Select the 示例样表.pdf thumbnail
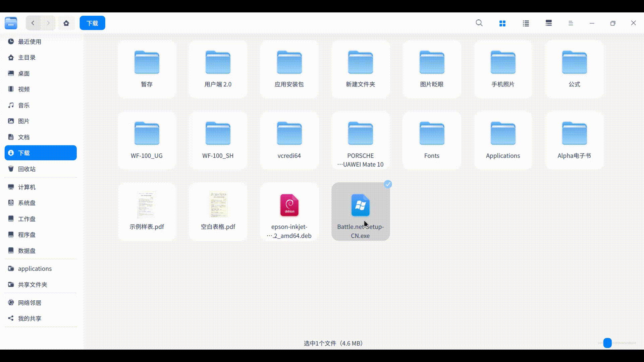The image size is (644, 362). pos(147,205)
